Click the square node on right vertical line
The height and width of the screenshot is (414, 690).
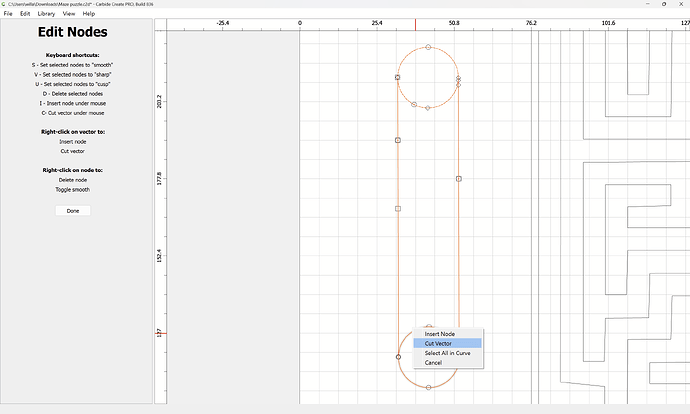(x=459, y=179)
